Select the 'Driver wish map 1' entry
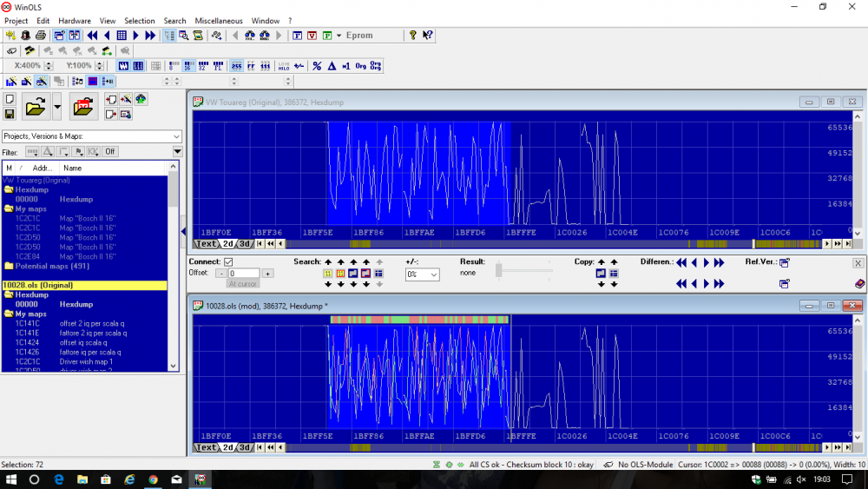868x489 pixels. 86,361
